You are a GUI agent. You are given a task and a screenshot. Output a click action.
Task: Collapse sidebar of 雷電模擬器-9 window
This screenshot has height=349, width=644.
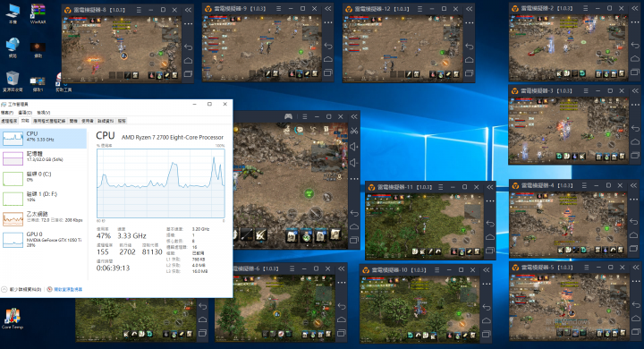tap(328, 9)
